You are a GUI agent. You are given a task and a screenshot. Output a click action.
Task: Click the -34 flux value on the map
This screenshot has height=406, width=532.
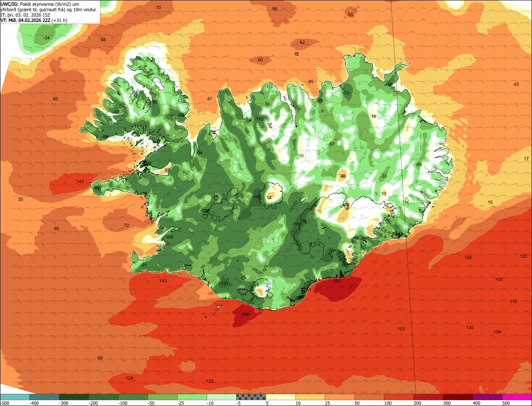click(46, 38)
